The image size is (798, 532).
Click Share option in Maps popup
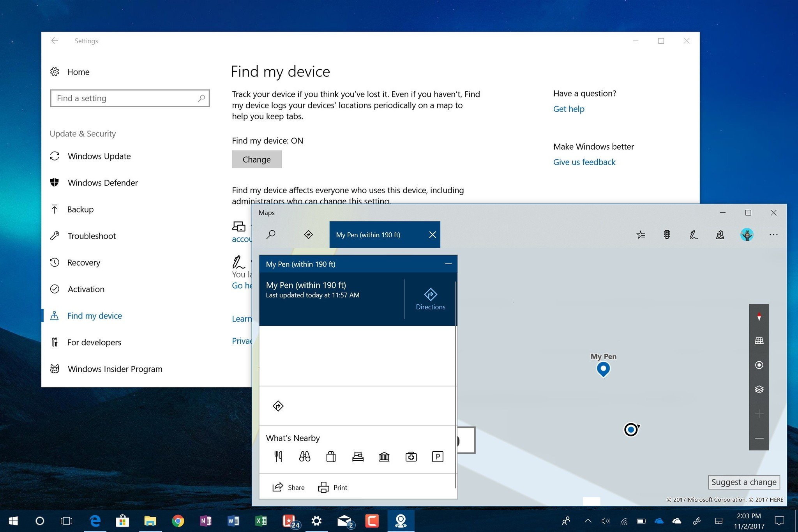289,487
